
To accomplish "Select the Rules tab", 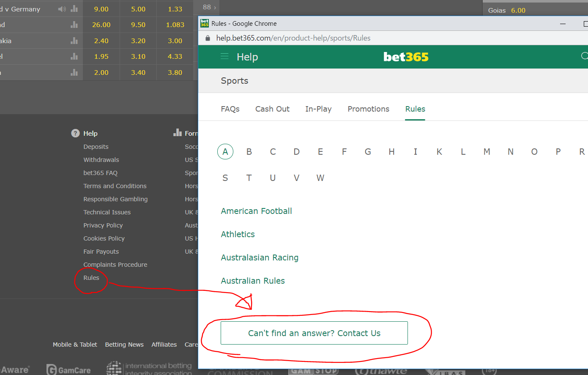I will coord(415,109).
